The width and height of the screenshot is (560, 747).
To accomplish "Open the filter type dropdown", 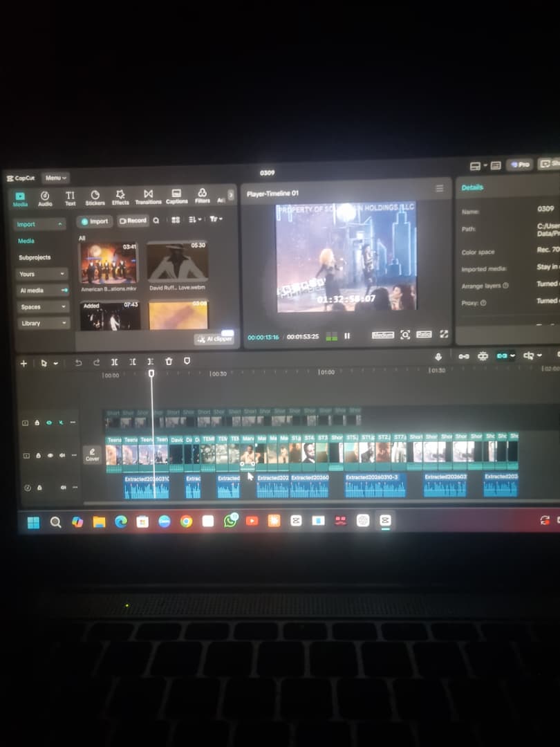I will point(216,219).
